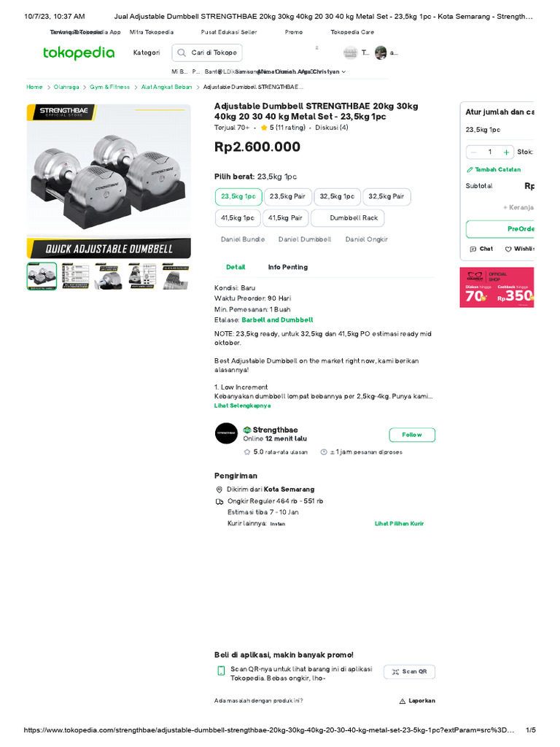560x747 pixels.
Task: Click the Tokopedia logo
Action: (79, 53)
